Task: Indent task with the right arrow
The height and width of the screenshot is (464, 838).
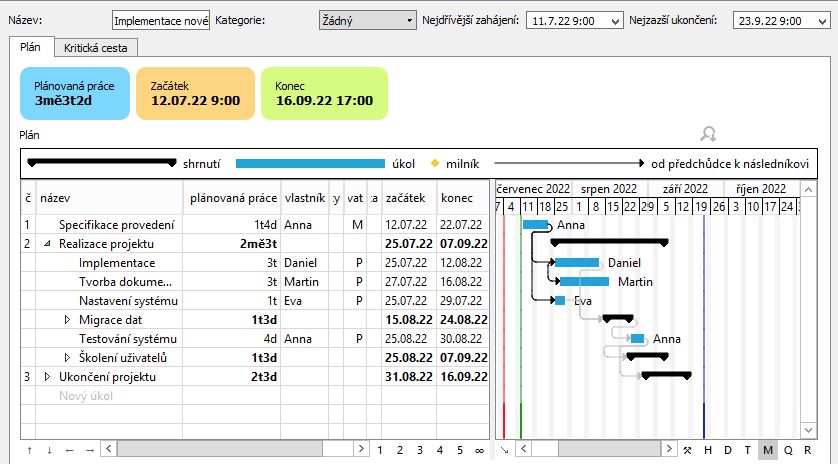Action: (x=89, y=450)
